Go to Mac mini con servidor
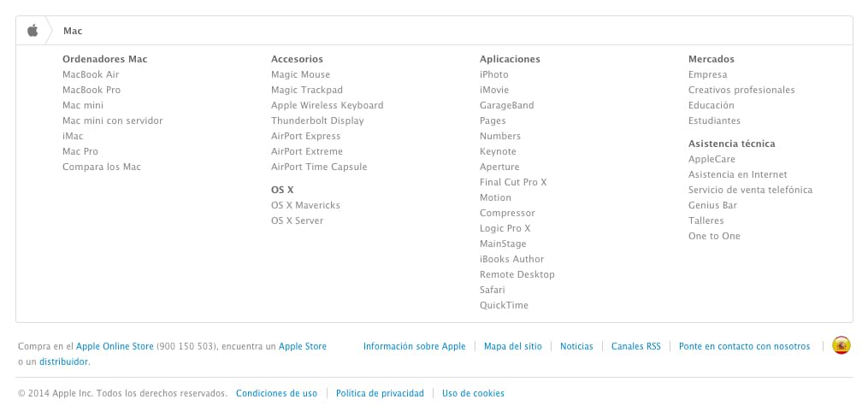Viewport: 868px width, 417px height. 112,120
